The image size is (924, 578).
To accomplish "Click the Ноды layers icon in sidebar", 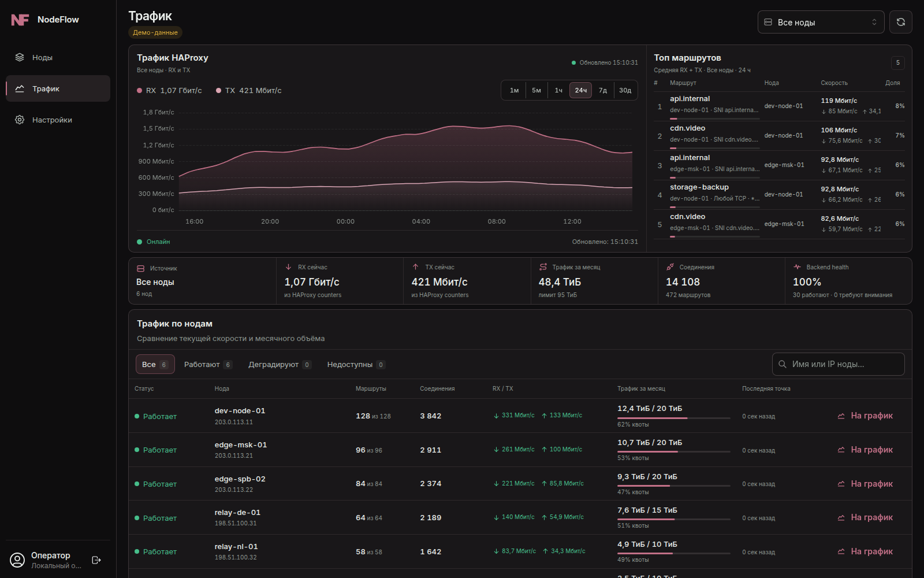I will [20, 57].
